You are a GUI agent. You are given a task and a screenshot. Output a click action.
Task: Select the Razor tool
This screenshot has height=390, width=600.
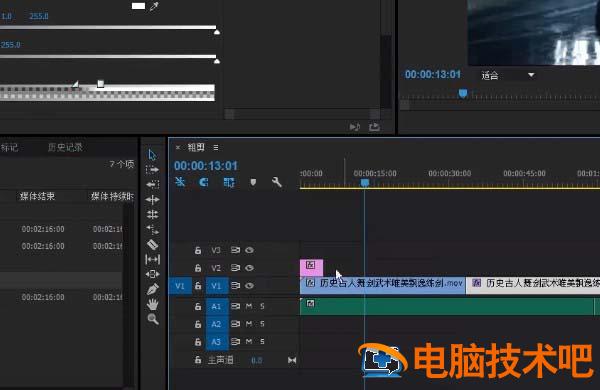tap(152, 245)
